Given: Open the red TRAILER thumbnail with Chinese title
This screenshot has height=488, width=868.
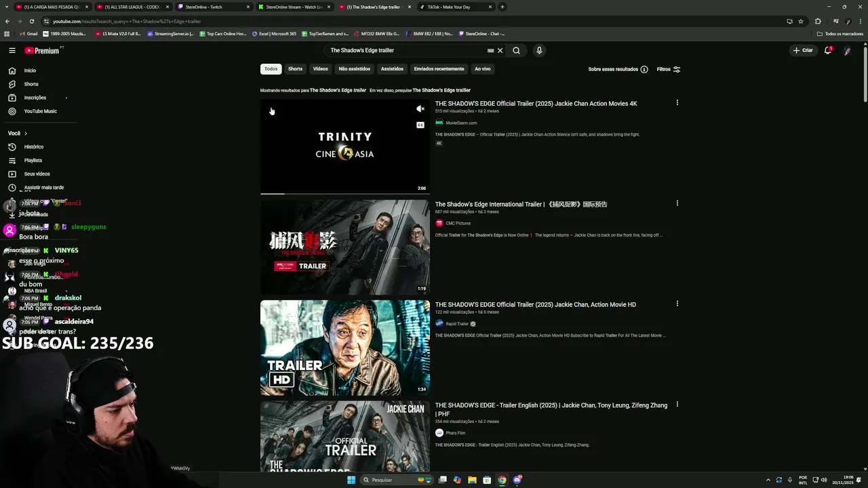Looking at the screenshot, I should point(345,247).
